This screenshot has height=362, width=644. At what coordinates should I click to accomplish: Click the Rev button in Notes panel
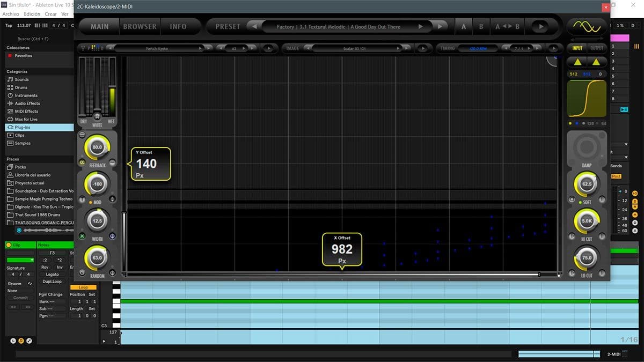(x=45, y=267)
